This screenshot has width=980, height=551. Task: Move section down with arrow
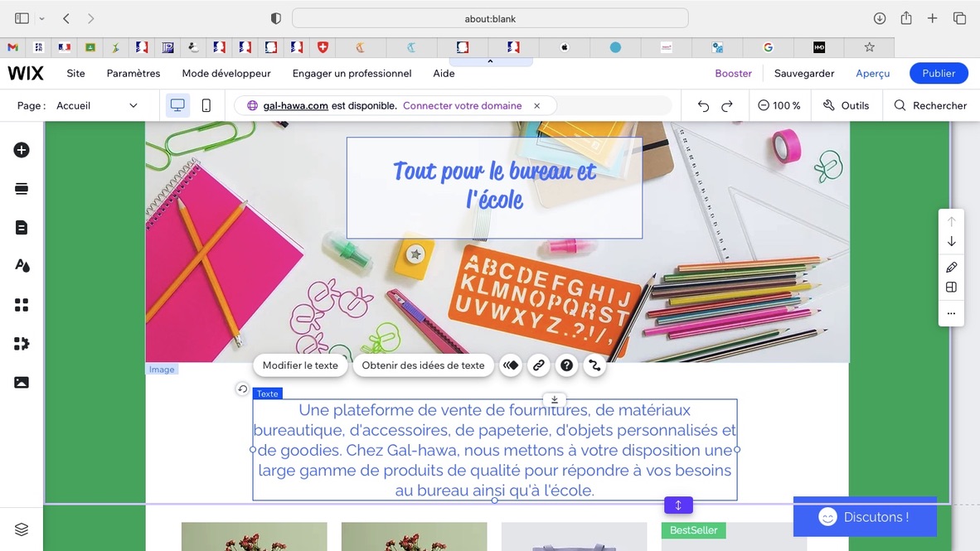(951, 241)
